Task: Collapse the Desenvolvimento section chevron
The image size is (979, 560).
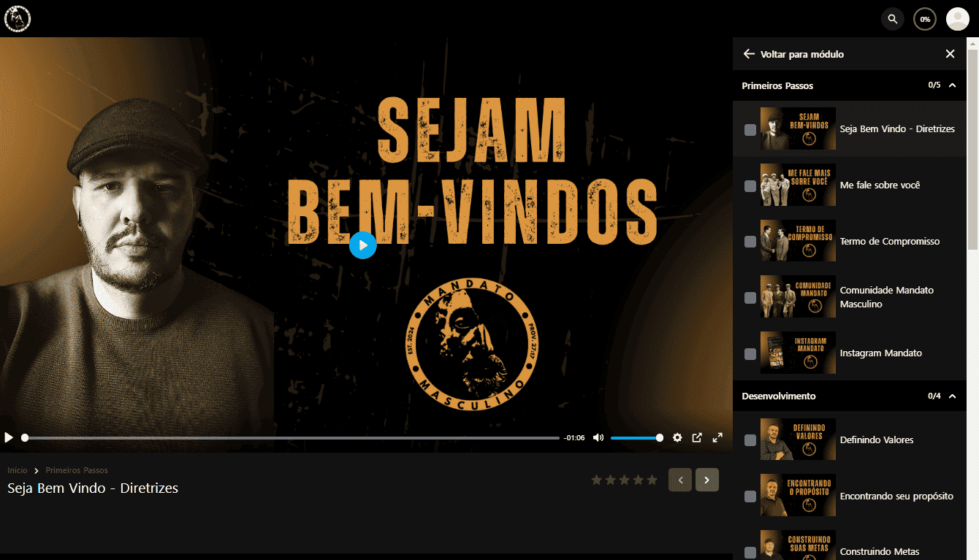Action: click(952, 396)
